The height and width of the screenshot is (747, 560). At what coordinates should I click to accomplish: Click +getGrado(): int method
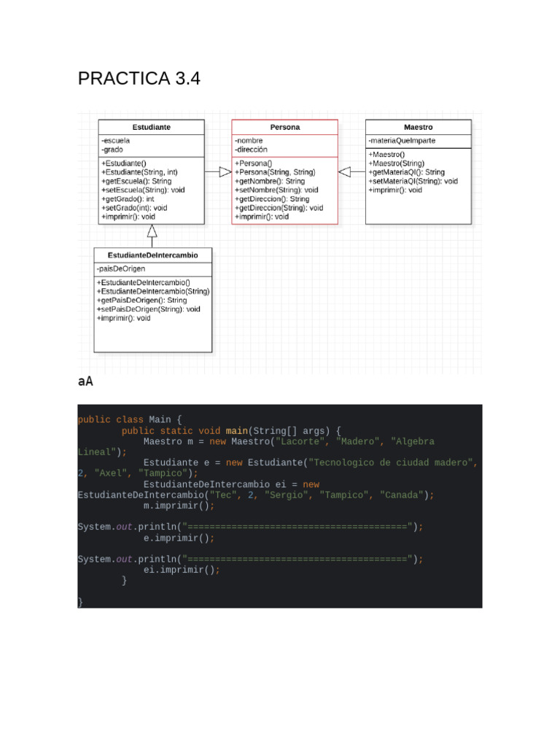coord(128,199)
